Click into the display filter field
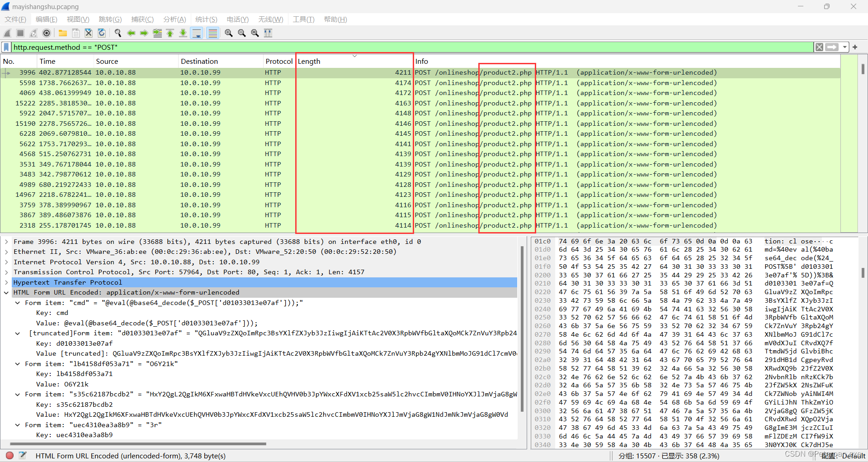Image resolution: width=868 pixels, height=462 pixels. [411, 47]
